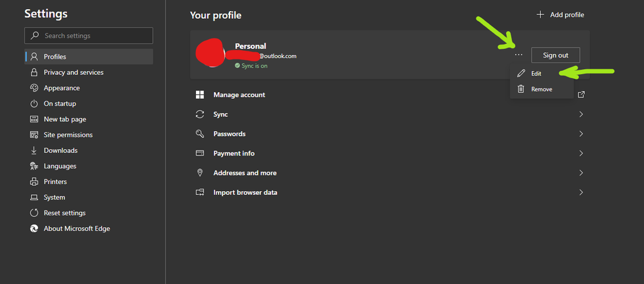Viewport: 644px width, 284px height.
Task: Click the Downloads arrow icon
Action: [35, 150]
